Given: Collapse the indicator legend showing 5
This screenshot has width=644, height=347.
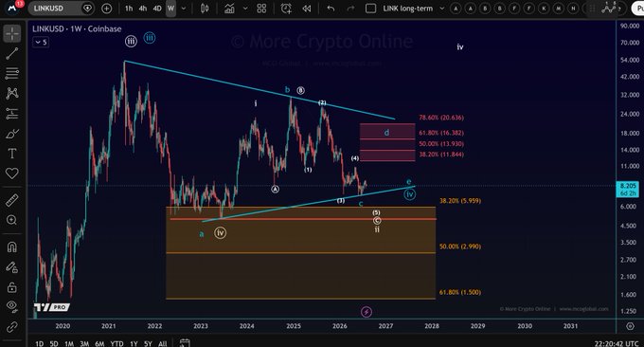Looking at the screenshot, I should click(41, 42).
